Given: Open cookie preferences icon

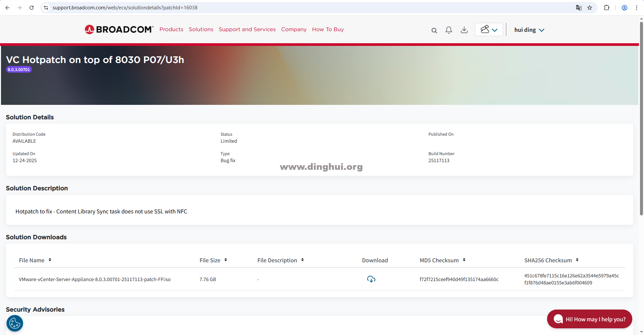Looking at the screenshot, I should pos(15,323).
